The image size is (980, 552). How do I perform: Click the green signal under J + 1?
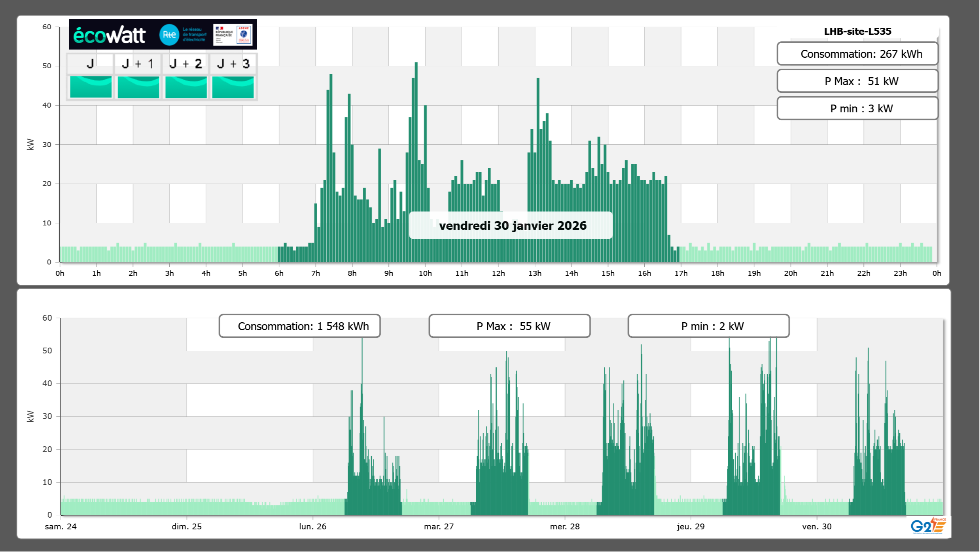[138, 87]
